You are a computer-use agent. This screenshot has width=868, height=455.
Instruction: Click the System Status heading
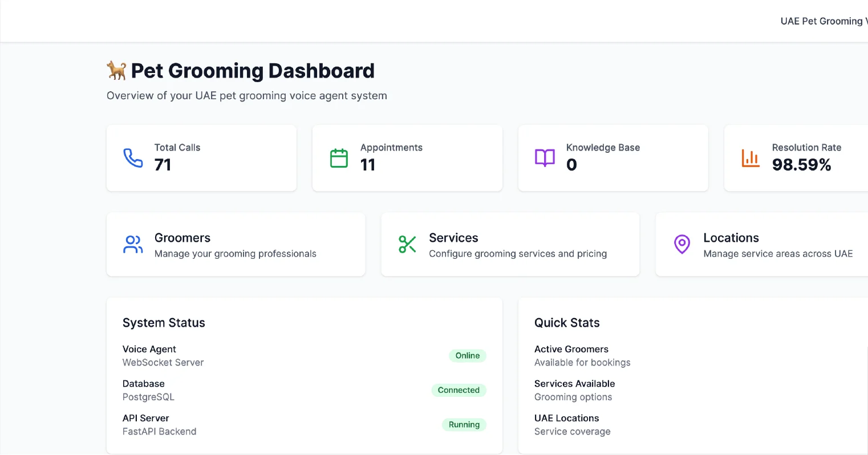[x=164, y=323]
